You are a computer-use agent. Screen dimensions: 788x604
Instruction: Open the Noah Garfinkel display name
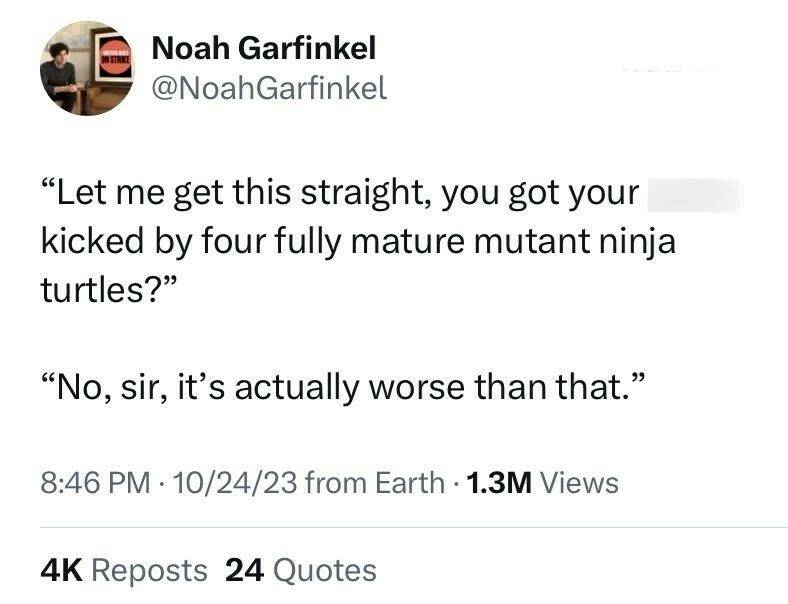click(x=264, y=47)
